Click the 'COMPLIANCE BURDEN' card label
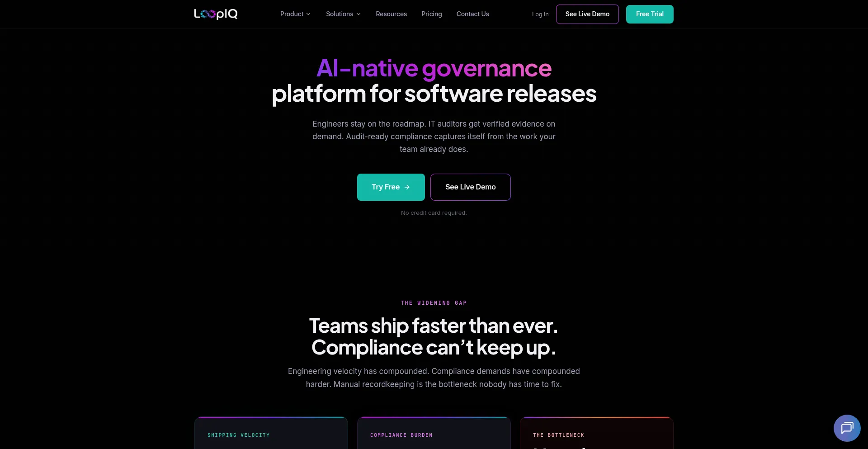 [x=401, y=435]
